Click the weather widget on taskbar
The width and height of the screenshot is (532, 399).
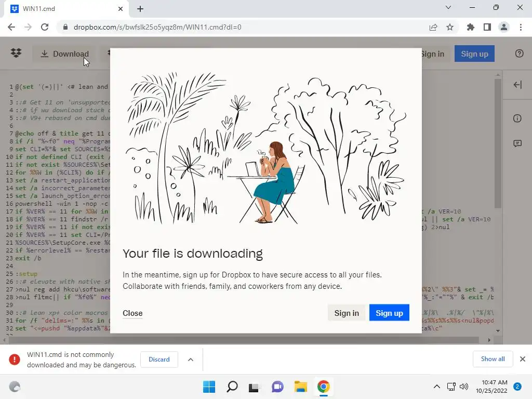[x=14, y=387]
